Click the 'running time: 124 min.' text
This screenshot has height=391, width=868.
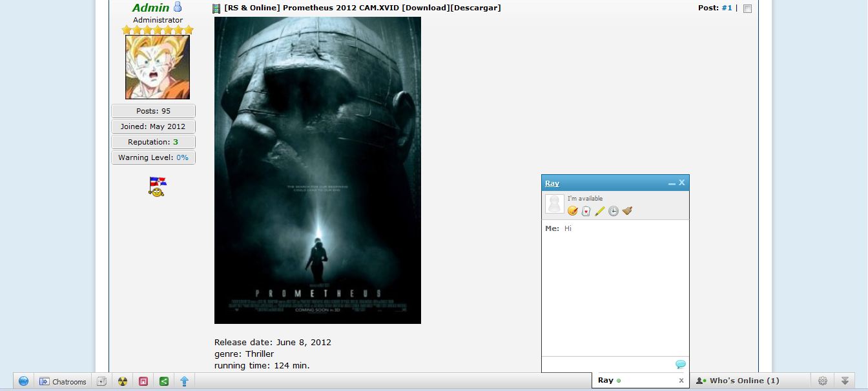click(262, 366)
